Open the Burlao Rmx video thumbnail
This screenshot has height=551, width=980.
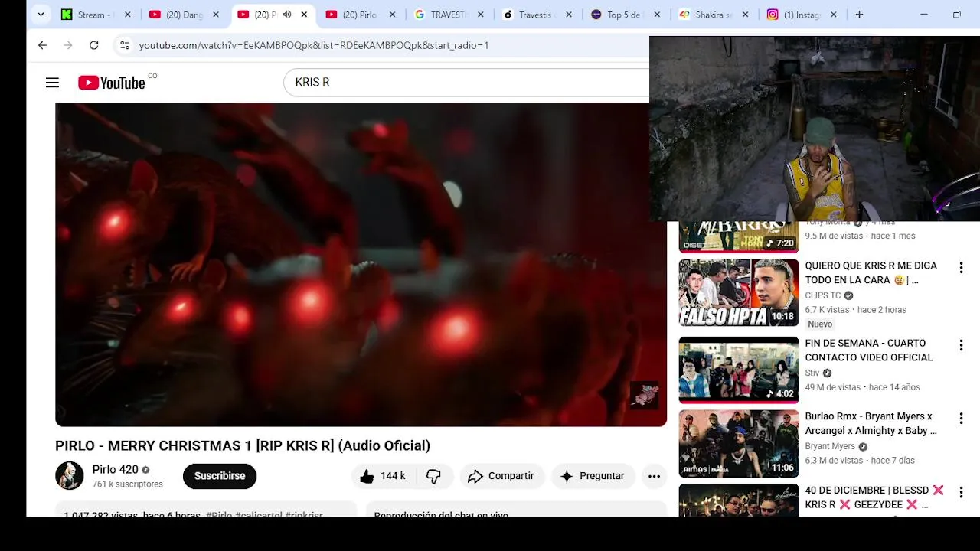pos(739,444)
